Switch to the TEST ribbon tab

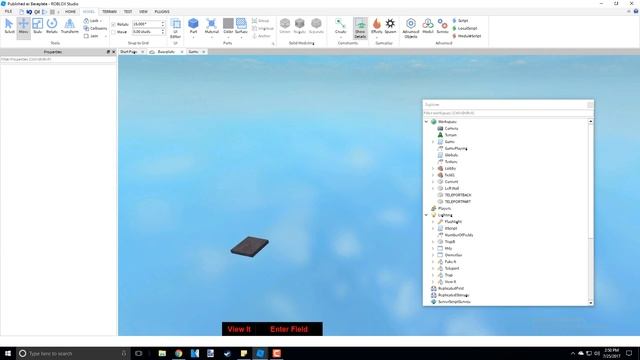[128, 11]
